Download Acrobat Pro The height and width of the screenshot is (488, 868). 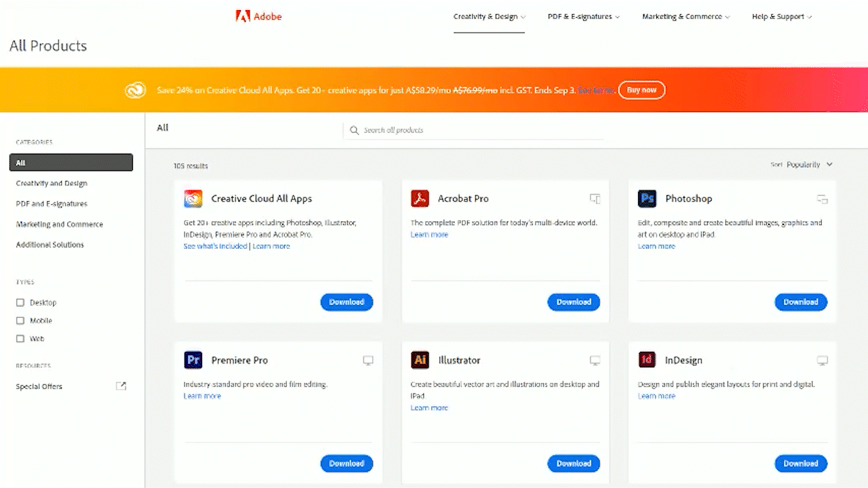point(574,302)
